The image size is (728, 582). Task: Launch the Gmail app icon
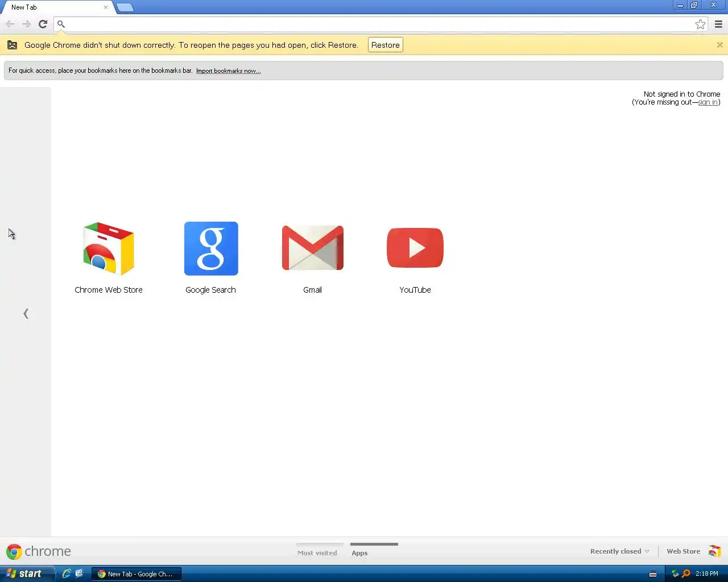313,248
